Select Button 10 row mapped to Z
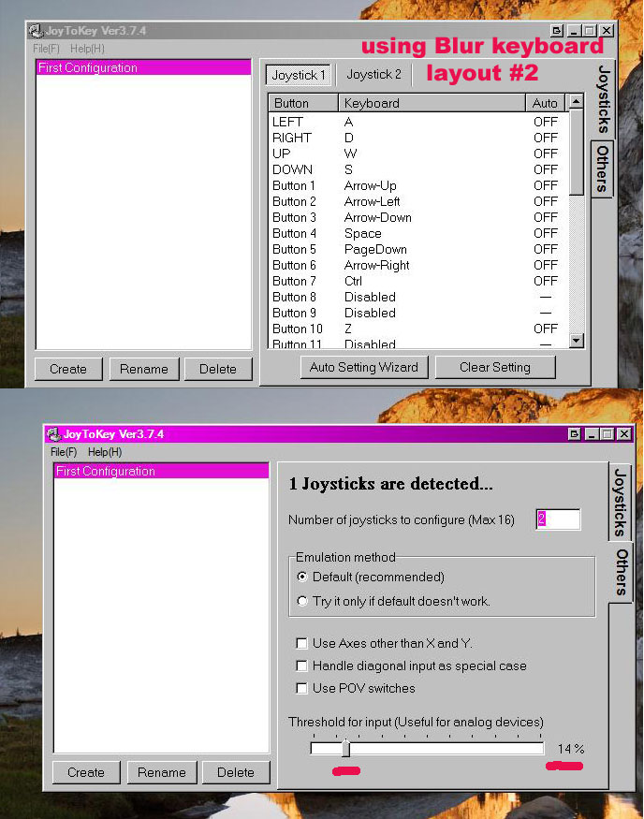The image size is (644, 819). click(x=417, y=329)
